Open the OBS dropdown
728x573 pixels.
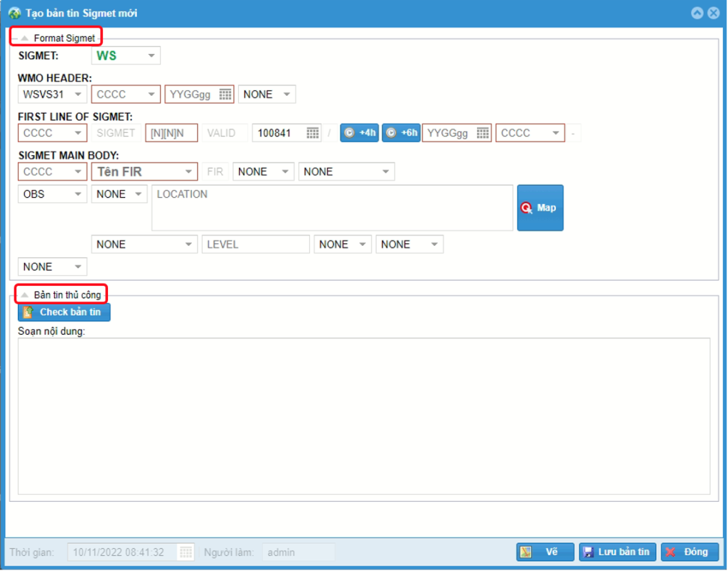pyautogui.click(x=78, y=194)
